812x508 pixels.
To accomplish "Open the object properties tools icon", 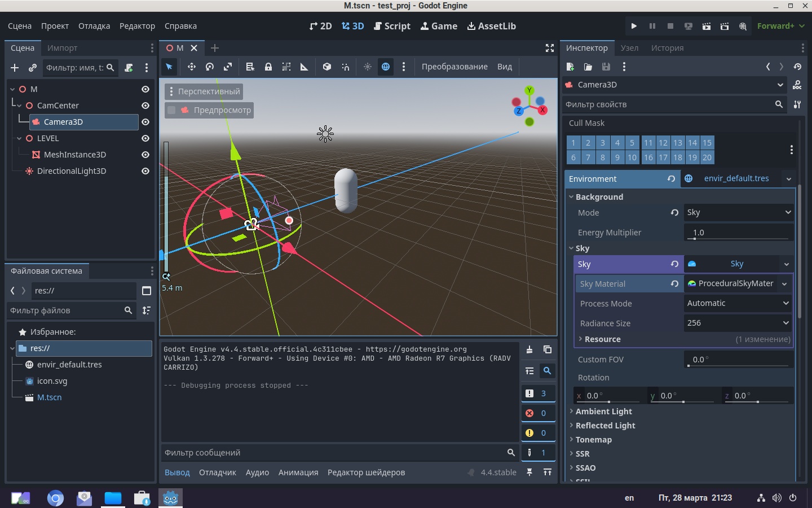I will point(797,104).
